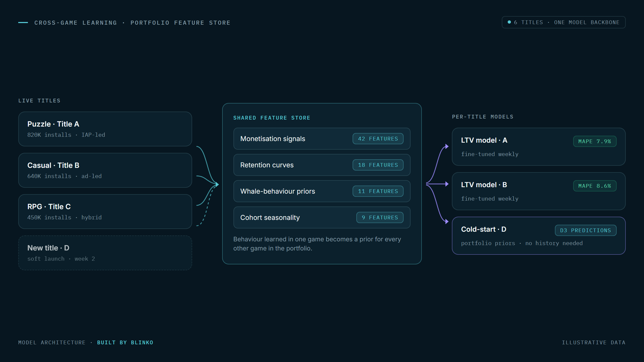Click the MAPE 8.6% badge
Screen dimensions: 644x362
coord(595,186)
